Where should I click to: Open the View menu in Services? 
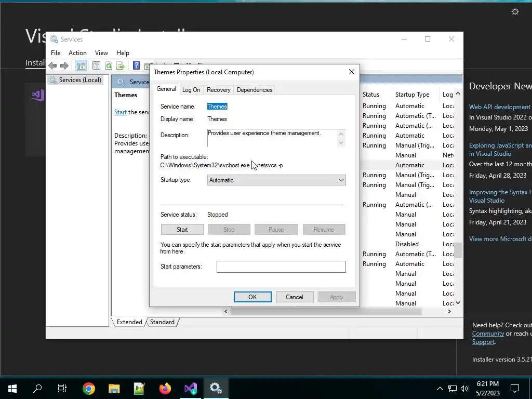(101, 53)
